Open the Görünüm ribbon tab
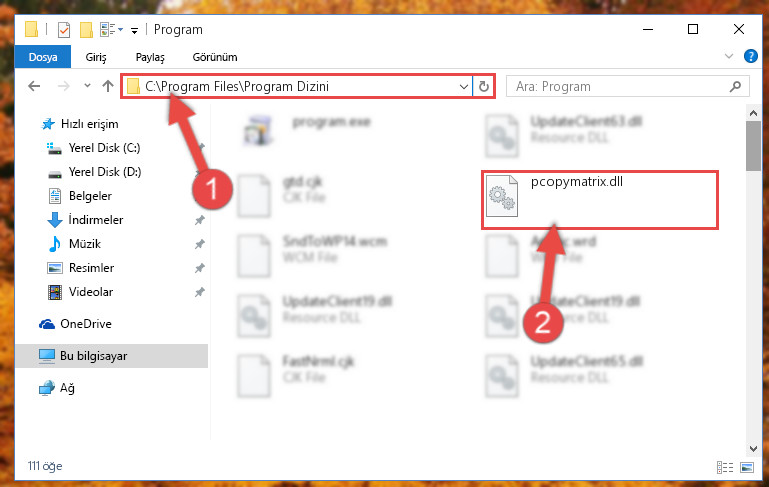The width and height of the screenshot is (769, 487). point(215,57)
